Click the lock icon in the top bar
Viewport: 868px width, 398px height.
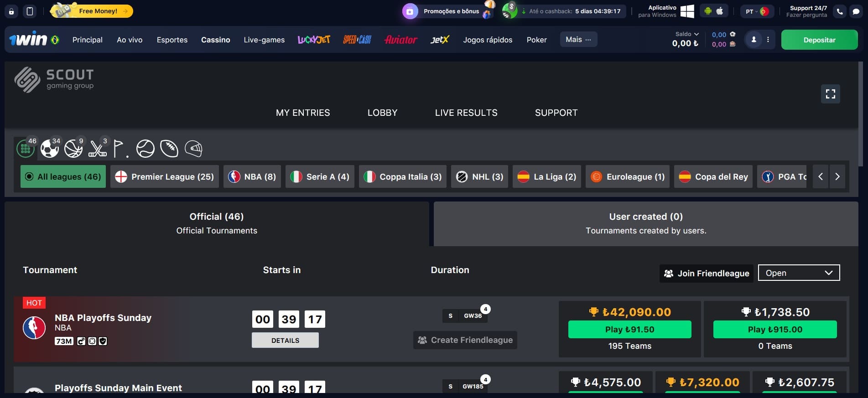pyautogui.click(x=11, y=11)
